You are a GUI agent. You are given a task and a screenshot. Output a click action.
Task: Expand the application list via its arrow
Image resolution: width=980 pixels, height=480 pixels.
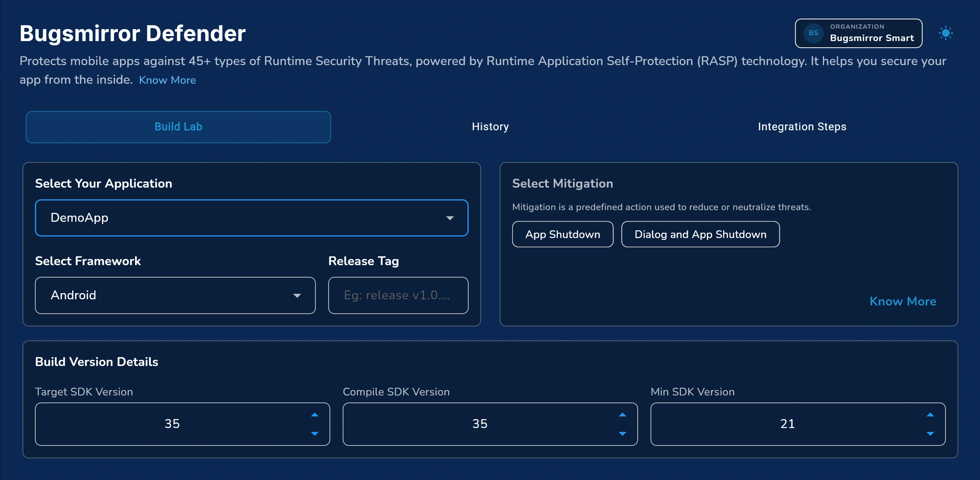point(450,218)
